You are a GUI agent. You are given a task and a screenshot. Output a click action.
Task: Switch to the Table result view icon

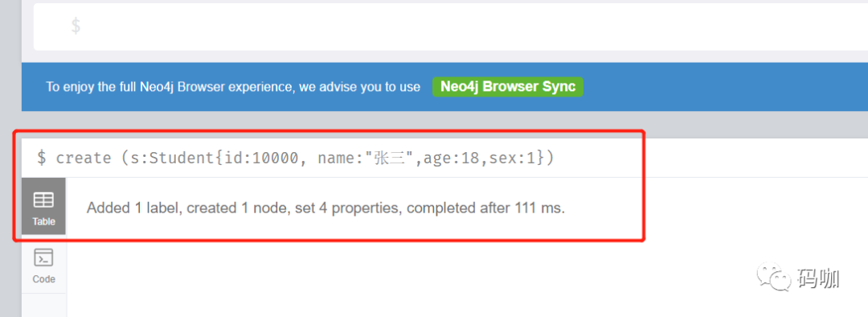tap(43, 200)
